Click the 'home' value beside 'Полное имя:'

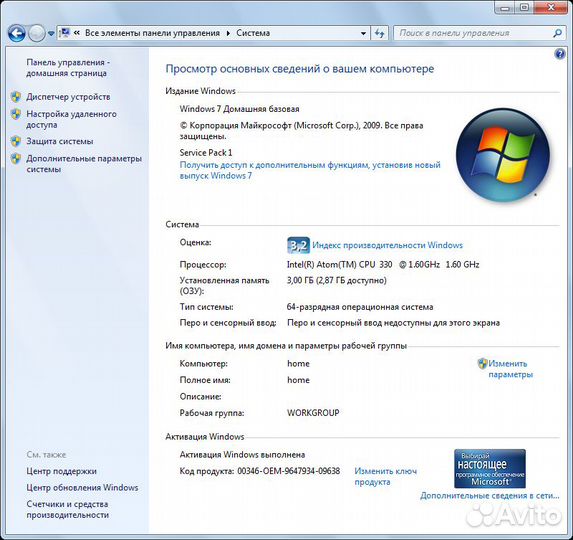[298, 380]
